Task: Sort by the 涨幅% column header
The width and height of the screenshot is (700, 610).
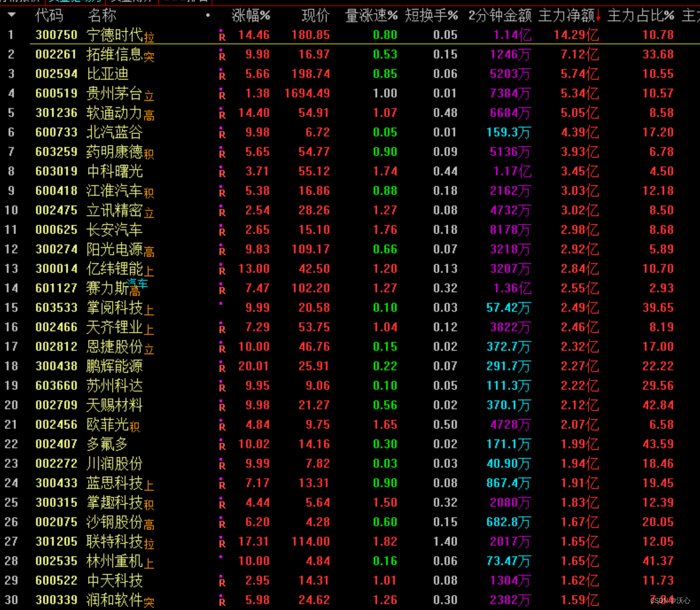Action: pyautogui.click(x=251, y=15)
